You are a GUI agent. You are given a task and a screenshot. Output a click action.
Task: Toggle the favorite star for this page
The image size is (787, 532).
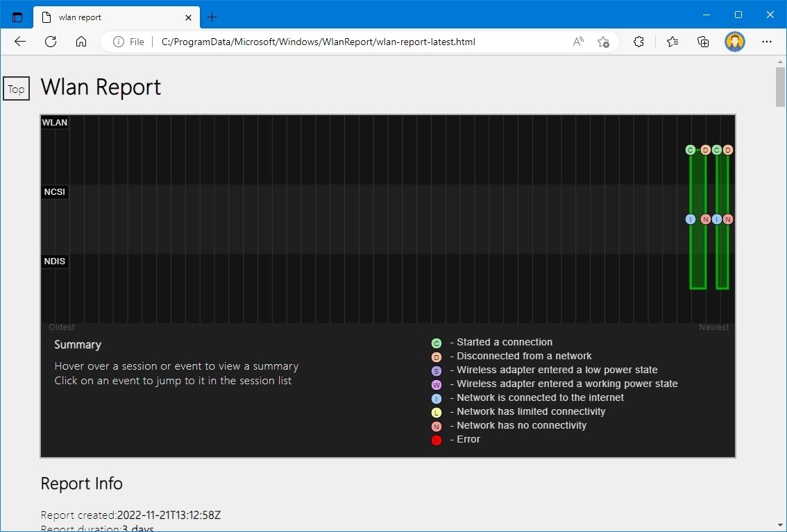click(x=603, y=42)
